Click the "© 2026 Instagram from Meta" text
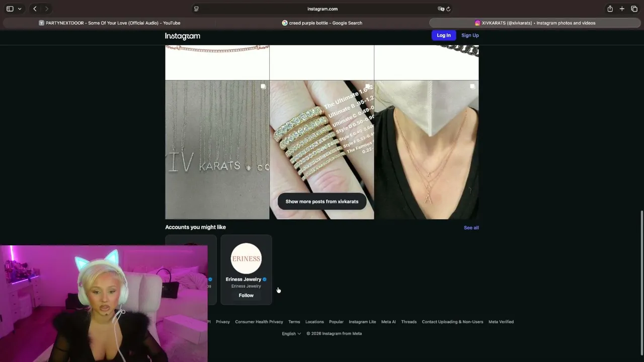 coord(334,333)
